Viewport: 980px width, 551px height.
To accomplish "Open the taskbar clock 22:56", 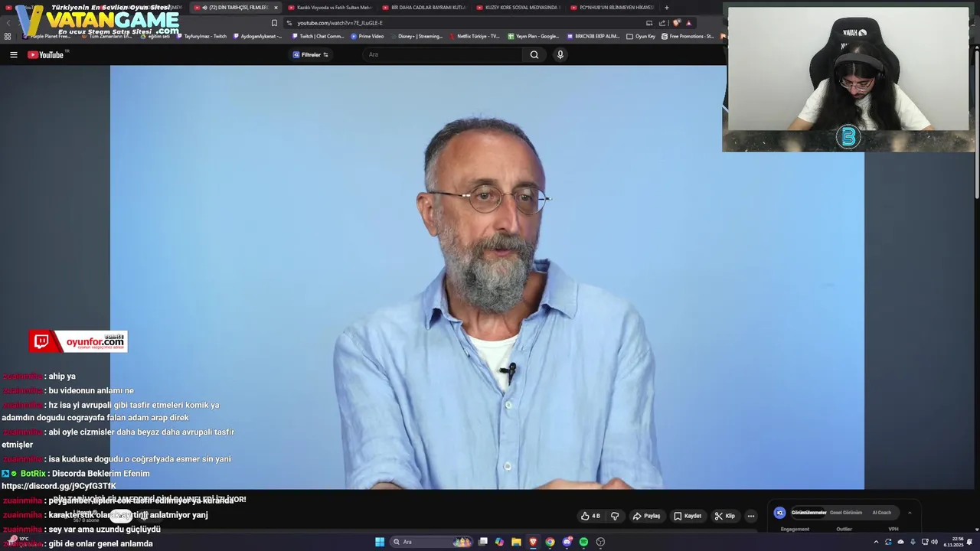I will pos(953,542).
